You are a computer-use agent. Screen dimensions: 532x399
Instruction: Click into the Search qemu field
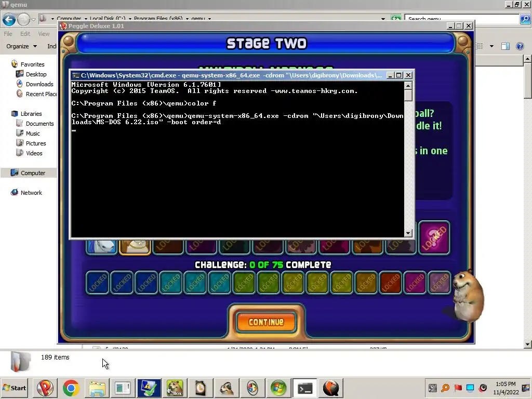[x=461, y=19]
